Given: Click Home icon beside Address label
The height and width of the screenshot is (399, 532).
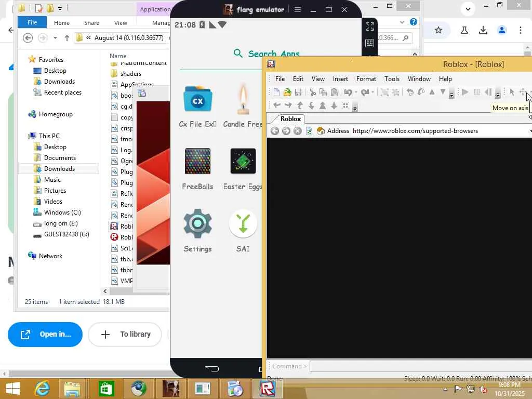Looking at the screenshot, I should 321,131.
